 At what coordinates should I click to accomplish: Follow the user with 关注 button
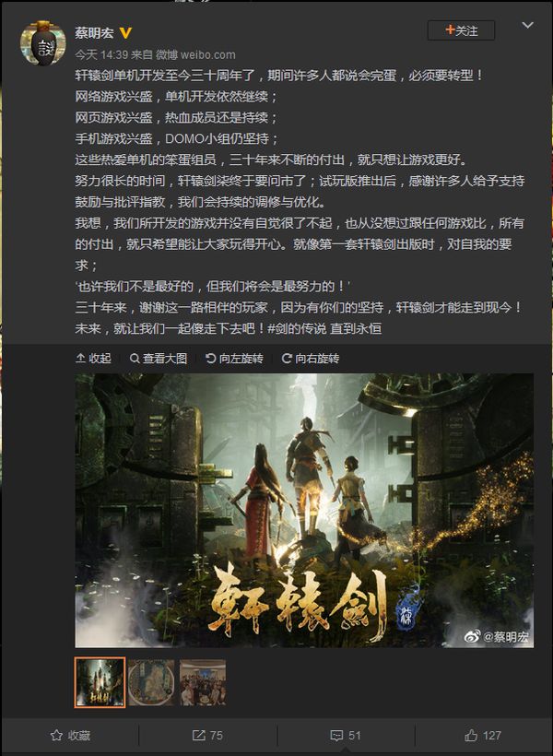click(461, 30)
